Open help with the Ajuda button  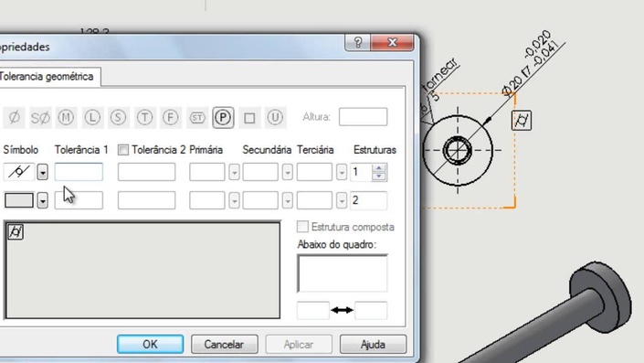373,344
